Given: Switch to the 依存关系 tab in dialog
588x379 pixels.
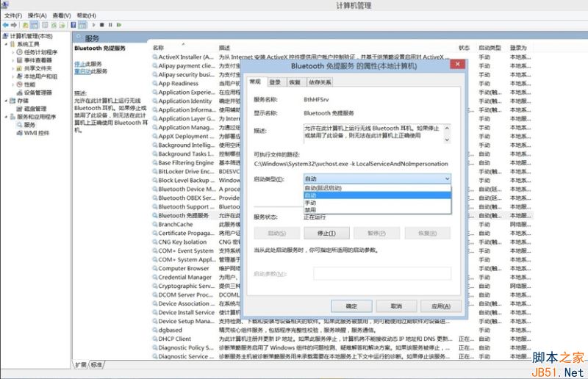Looking at the screenshot, I should (320, 82).
